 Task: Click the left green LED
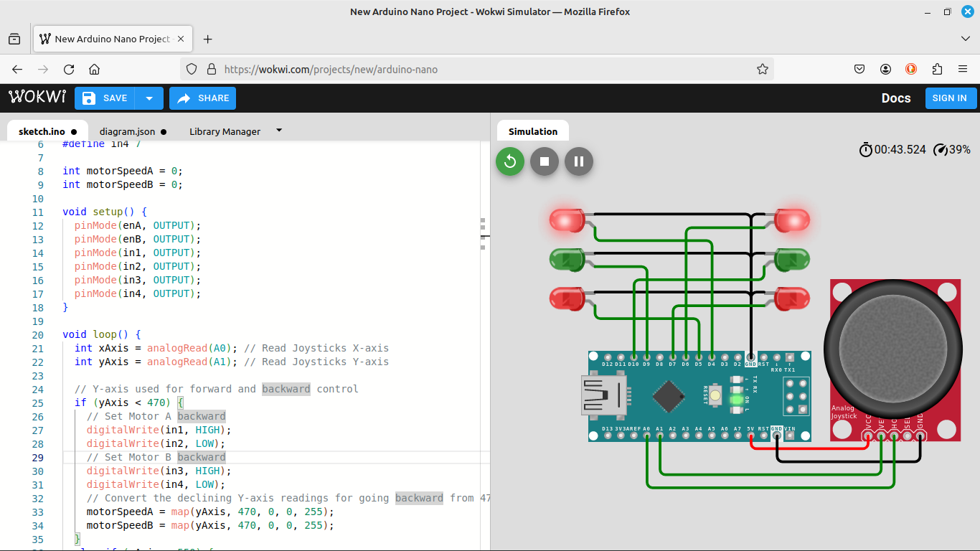point(567,259)
